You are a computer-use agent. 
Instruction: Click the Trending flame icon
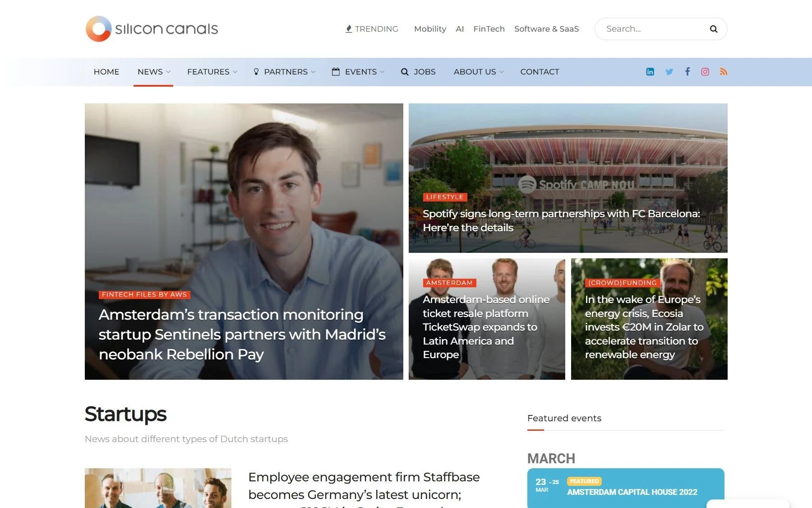[x=349, y=29]
